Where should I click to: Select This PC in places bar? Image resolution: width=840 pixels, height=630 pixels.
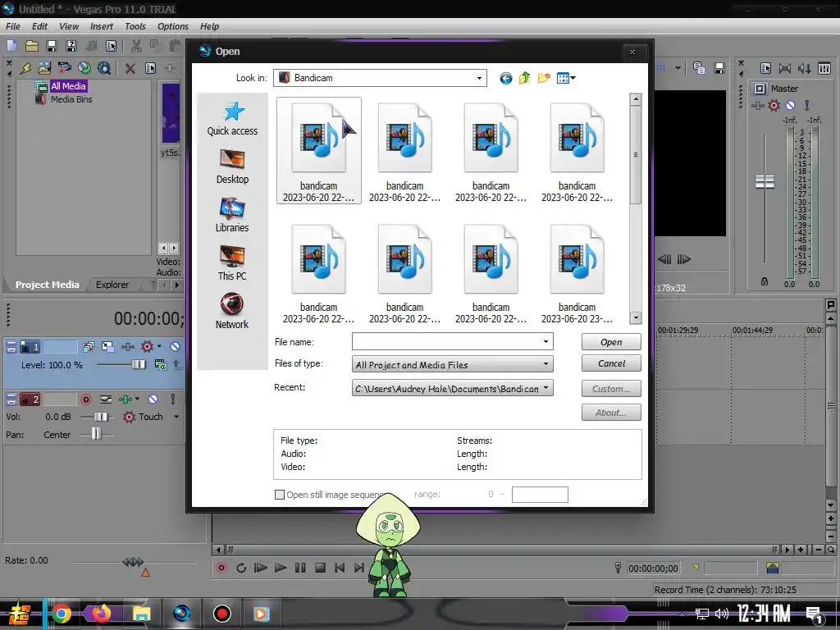(232, 263)
